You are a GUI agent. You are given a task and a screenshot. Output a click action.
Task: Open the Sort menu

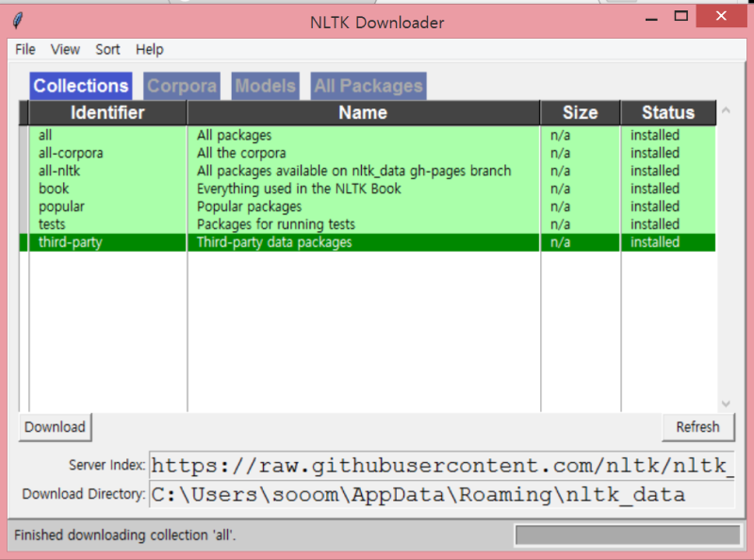point(107,49)
